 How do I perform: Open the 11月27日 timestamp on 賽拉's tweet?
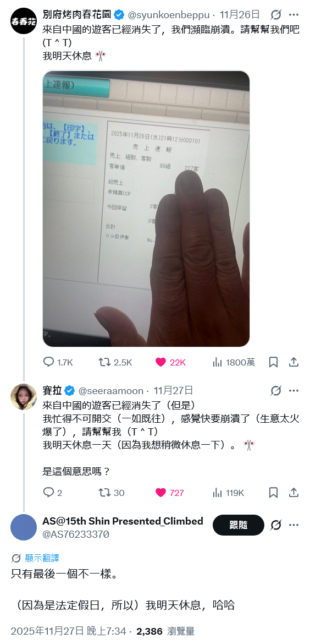click(174, 391)
